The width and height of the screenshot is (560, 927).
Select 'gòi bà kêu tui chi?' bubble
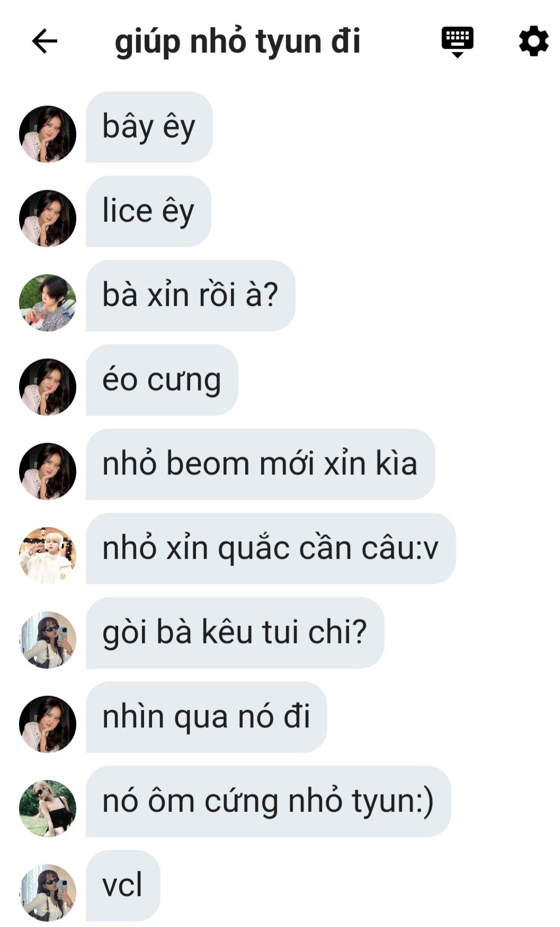(x=235, y=633)
